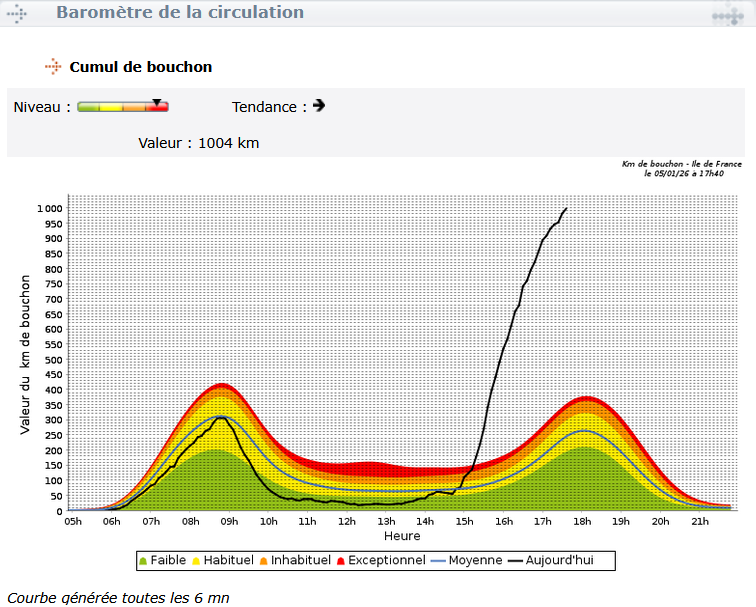Click the '15h' x-axis tick label
Viewport: 756px width, 607px height.
pos(464,522)
